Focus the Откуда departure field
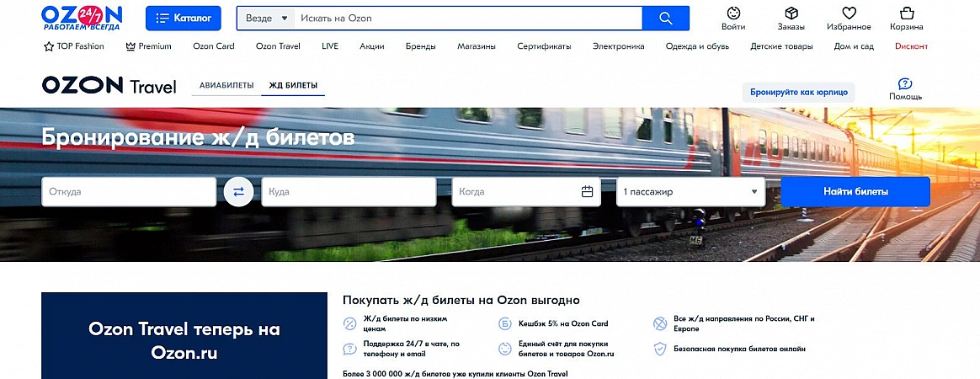 [x=129, y=192]
